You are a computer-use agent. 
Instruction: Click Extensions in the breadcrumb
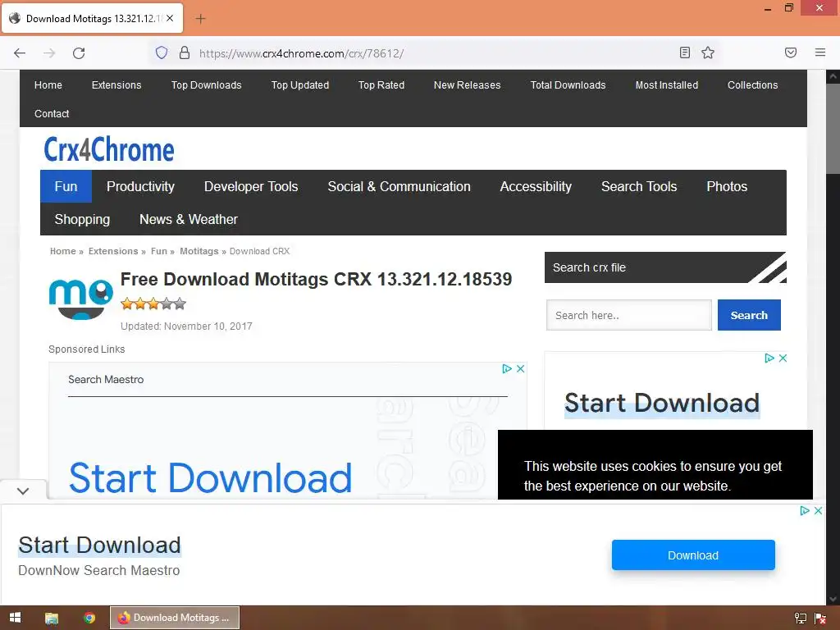(113, 251)
